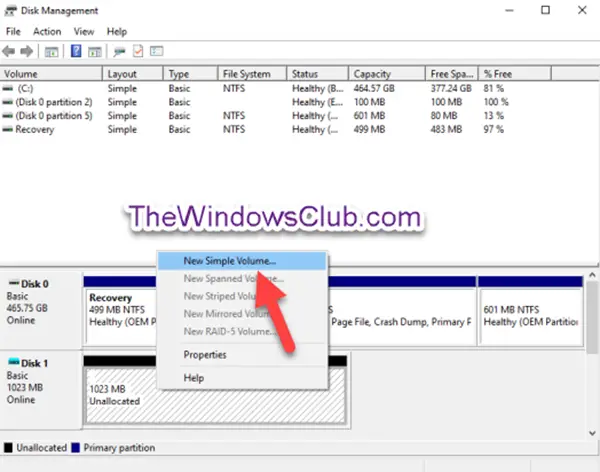
Task: Select the (C:) volume row name
Action: (25, 88)
